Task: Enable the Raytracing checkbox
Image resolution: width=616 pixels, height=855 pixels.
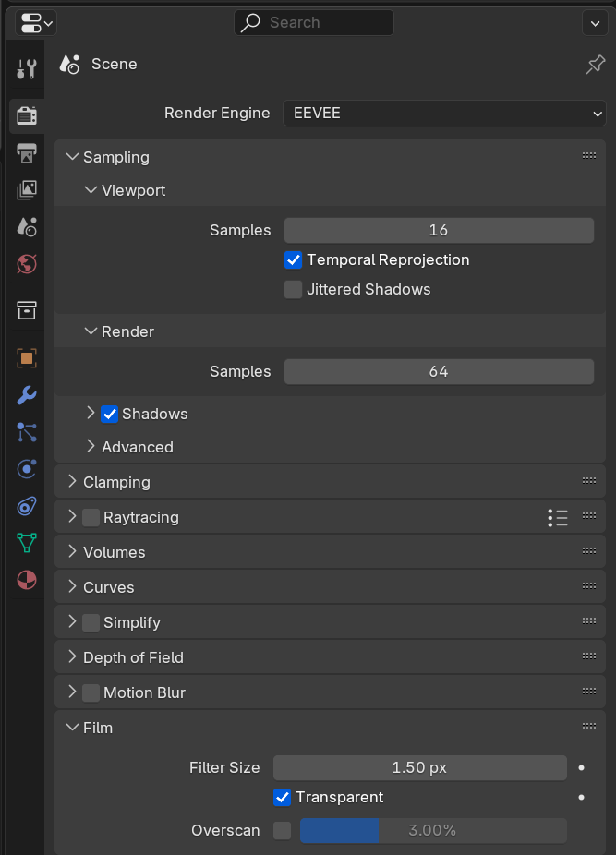Action: (x=91, y=517)
